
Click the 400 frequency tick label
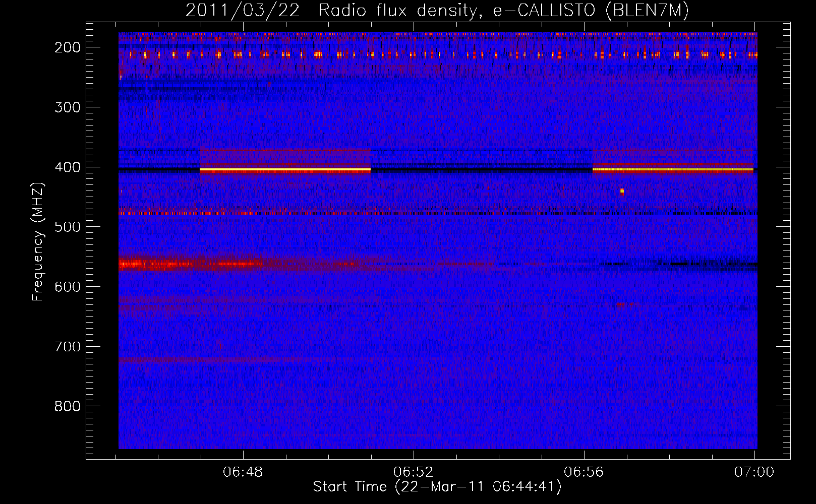[x=68, y=167]
